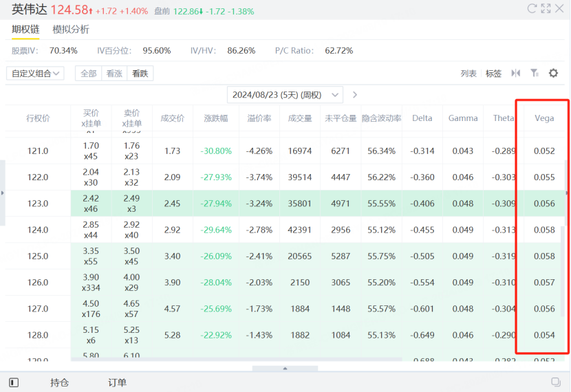Open the option chain settings gear
This screenshot has width=571, height=392.
point(553,73)
